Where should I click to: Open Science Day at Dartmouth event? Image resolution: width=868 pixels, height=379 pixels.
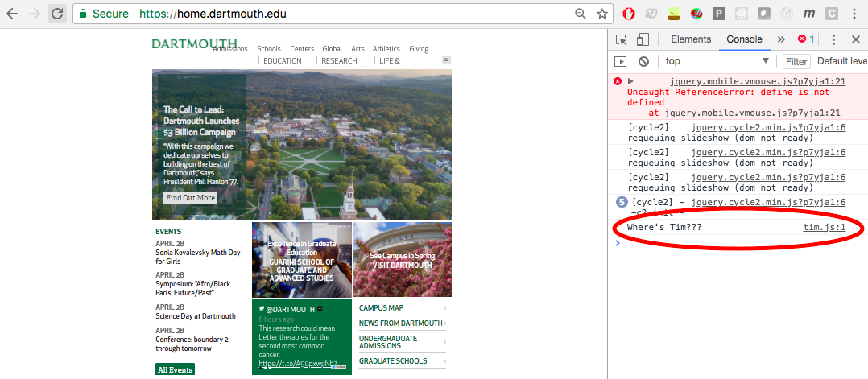pos(196,316)
